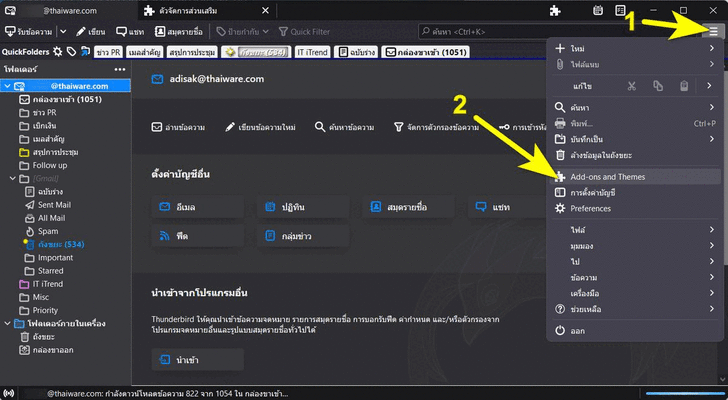Select ล้างข้อมูลในถังขยะ empty trash entry

point(635,155)
